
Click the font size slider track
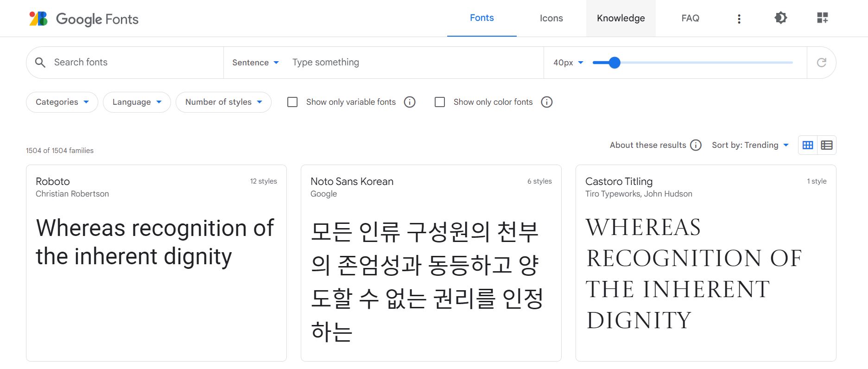tap(693, 63)
